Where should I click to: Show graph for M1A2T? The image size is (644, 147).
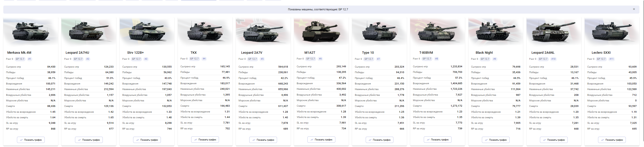click(x=321, y=139)
